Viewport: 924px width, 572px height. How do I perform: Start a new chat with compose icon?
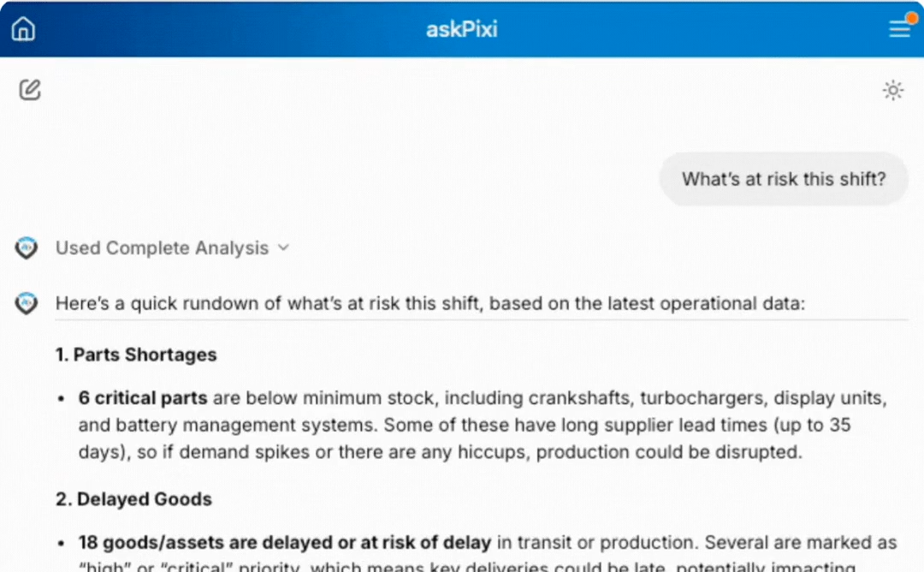[x=30, y=89]
